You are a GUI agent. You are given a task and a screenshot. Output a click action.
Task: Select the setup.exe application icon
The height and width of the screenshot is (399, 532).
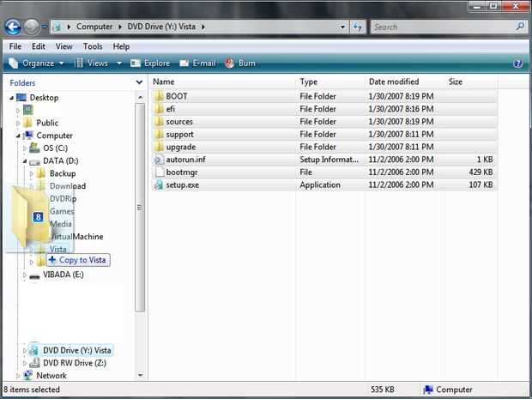(x=159, y=184)
